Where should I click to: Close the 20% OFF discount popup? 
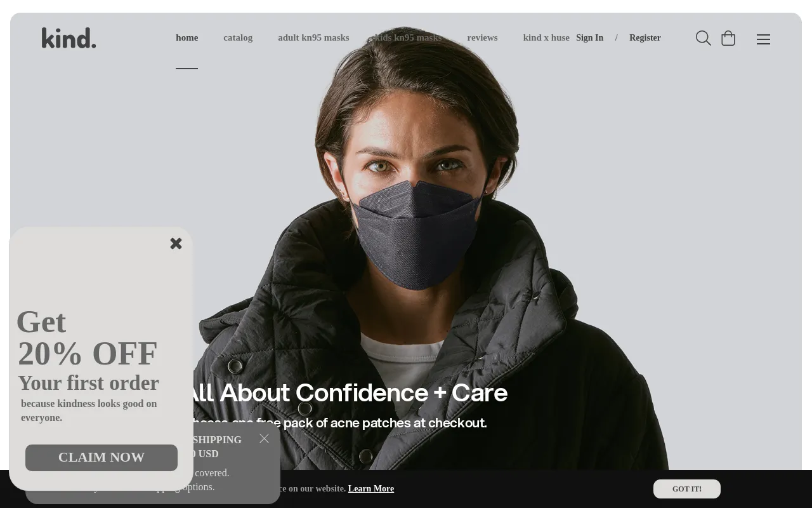click(176, 243)
